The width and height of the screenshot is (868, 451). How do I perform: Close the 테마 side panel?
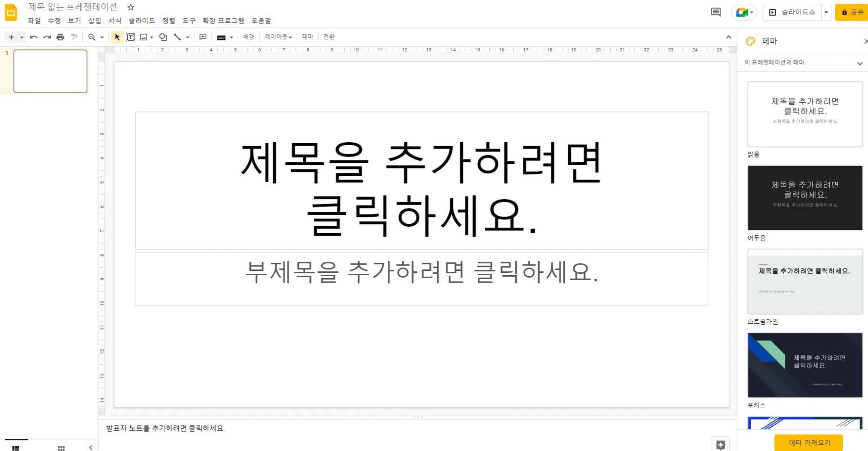866,41
